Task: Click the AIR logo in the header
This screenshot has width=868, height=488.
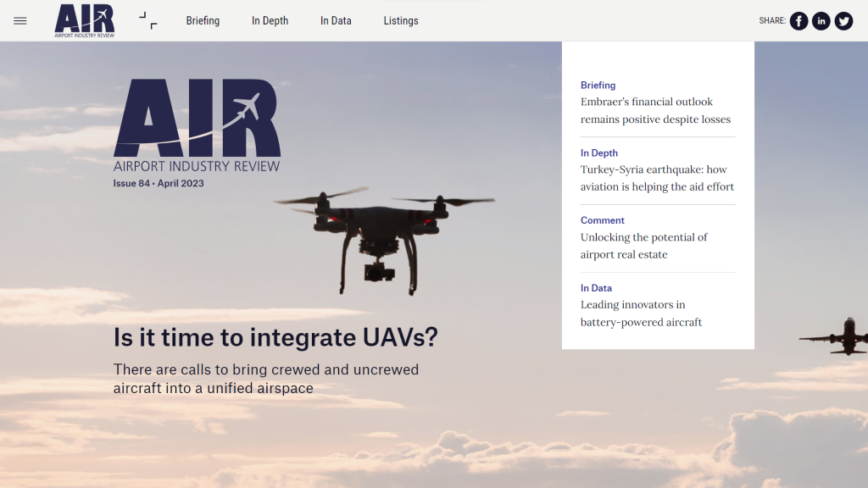Action: point(84,20)
